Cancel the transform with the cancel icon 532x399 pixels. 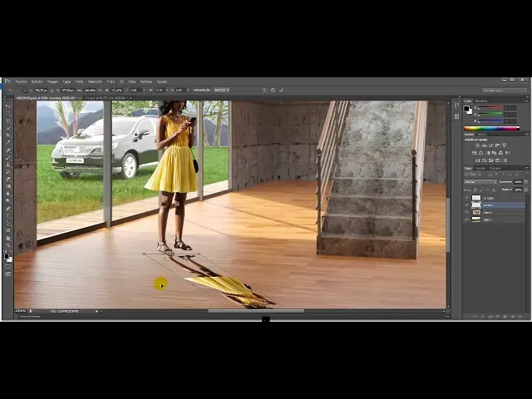pos(273,90)
